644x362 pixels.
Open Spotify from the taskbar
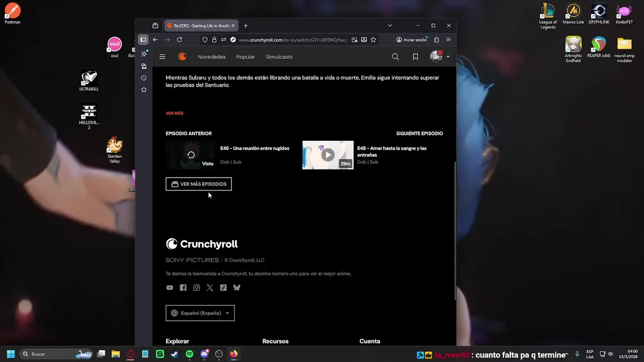pyautogui.click(x=189, y=354)
